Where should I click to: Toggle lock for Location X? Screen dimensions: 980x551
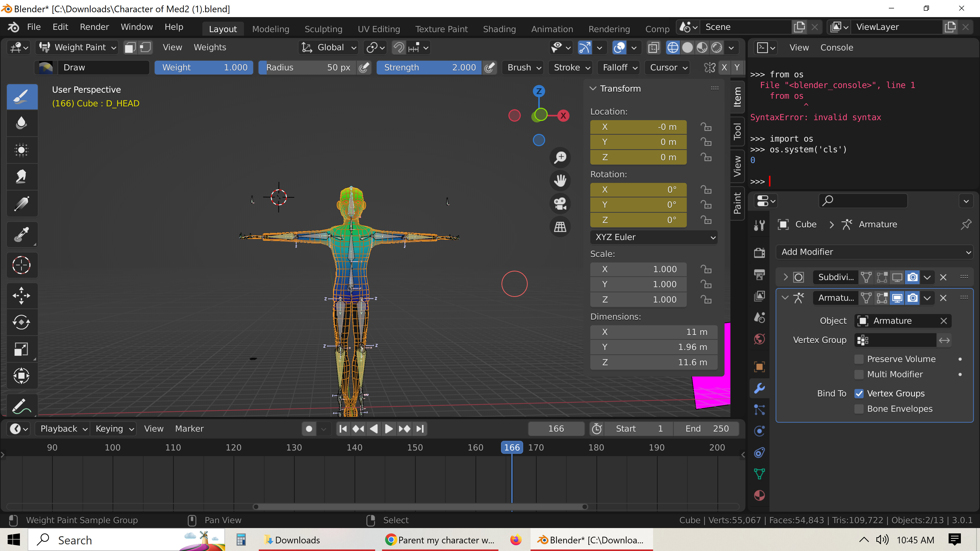click(706, 127)
